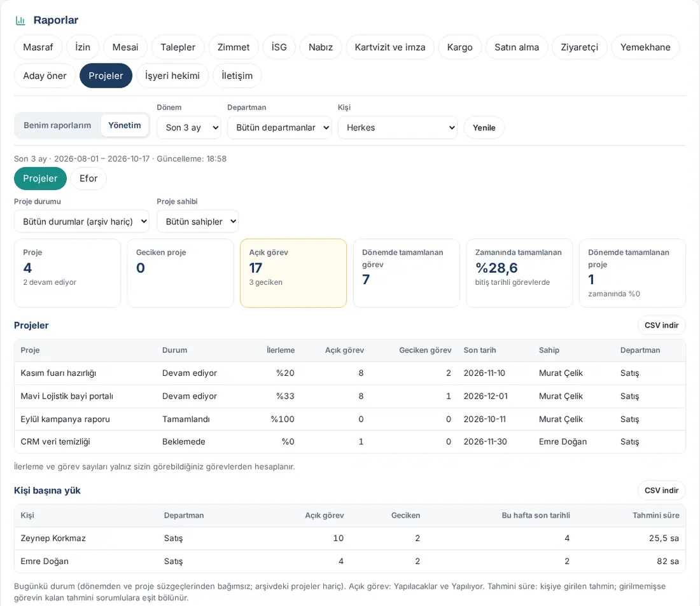Click the dark Projeler main tab
The image size is (700, 606).
(106, 76)
